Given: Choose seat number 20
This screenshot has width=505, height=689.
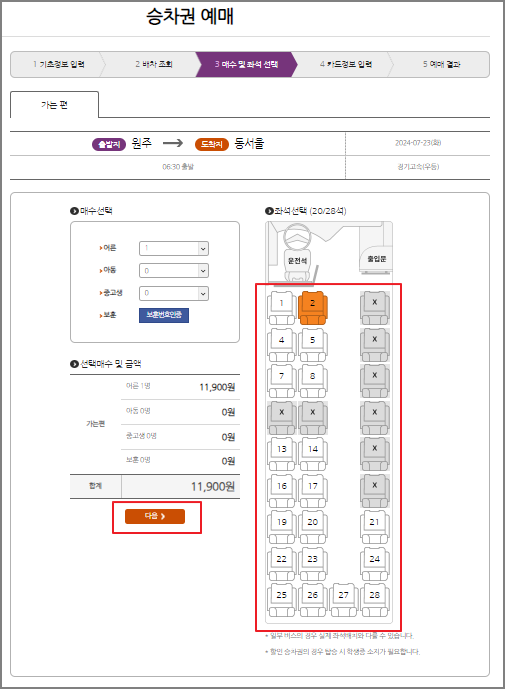Looking at the screenshot, I should 312,527.
